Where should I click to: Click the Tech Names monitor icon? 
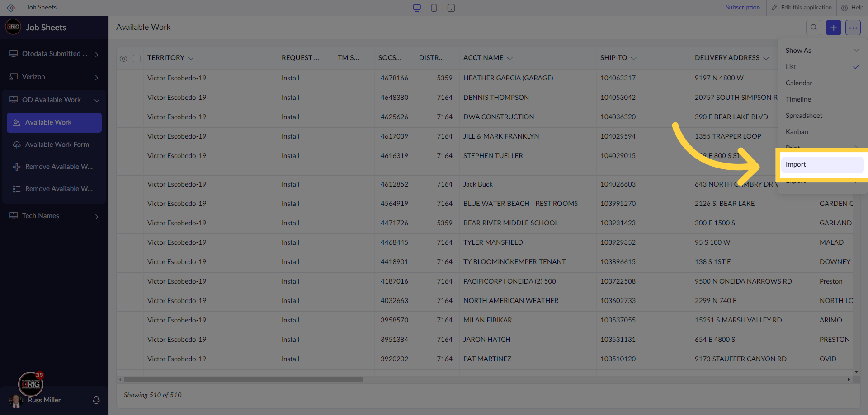pos(14,216)
